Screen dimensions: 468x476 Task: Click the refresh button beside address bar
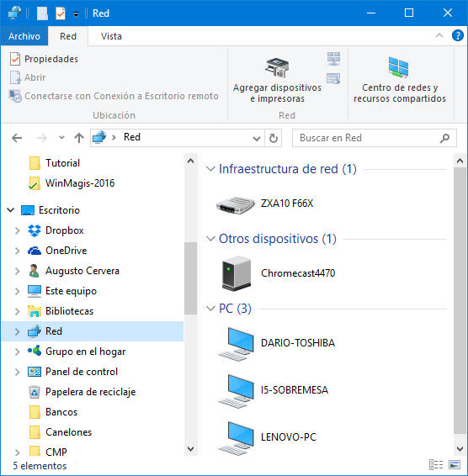274,138
